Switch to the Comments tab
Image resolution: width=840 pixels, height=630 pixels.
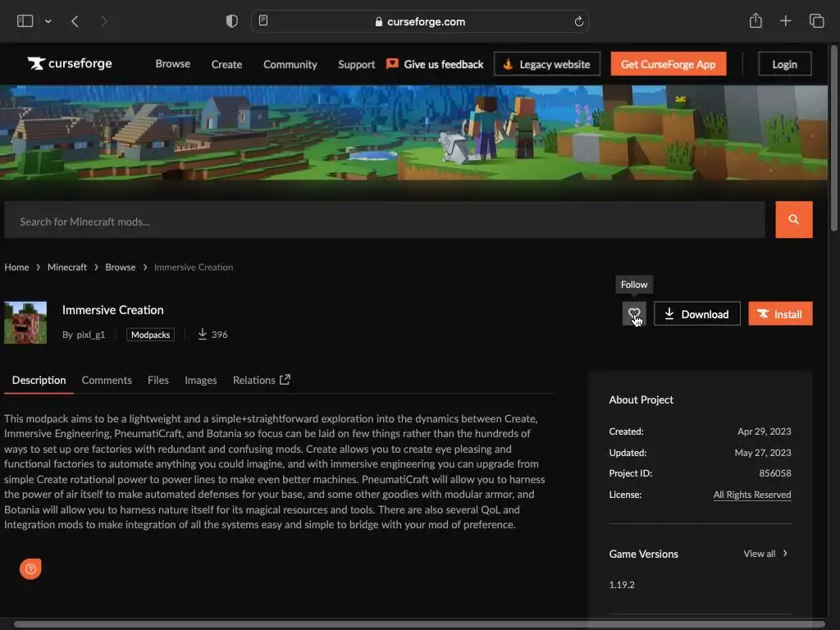107,381
